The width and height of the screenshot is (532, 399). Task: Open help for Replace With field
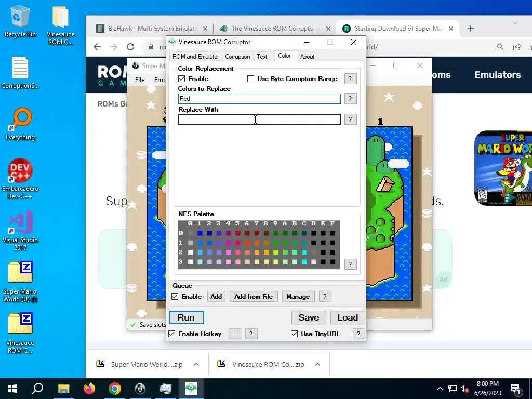(350, 119)
